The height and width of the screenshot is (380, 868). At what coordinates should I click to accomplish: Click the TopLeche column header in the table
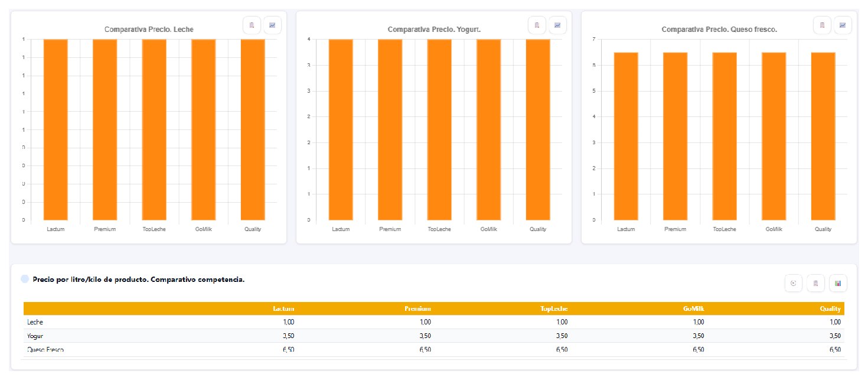[x=554, y=308]
